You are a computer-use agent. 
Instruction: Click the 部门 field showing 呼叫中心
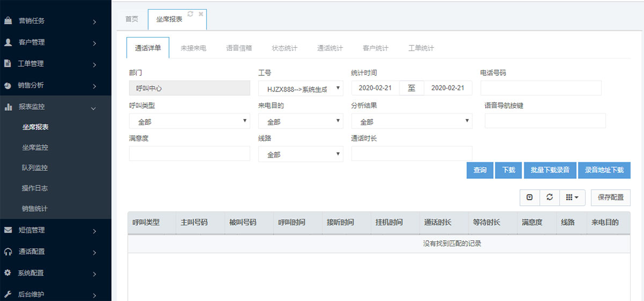[189, 88]
